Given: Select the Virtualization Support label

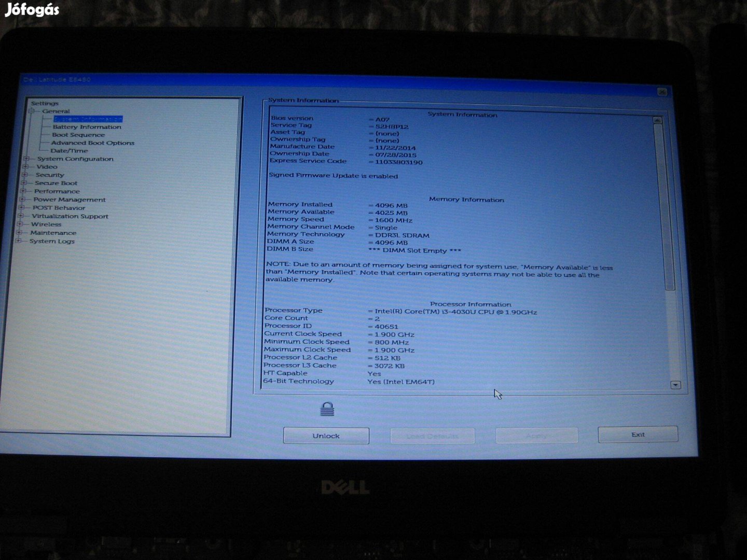Looking at the screenshot, I should pyautogui.click(x=70, y=216).
